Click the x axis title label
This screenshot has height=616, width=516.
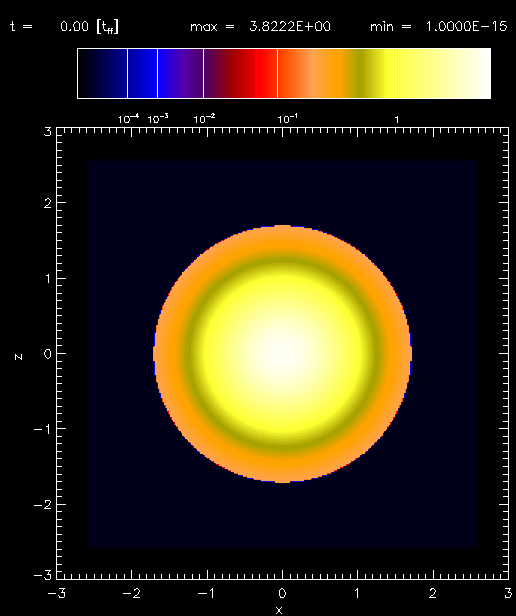(279, 610)
